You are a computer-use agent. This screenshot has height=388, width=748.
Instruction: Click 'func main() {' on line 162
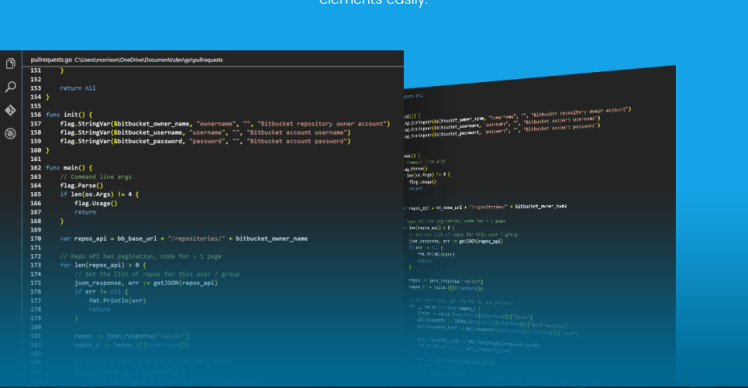pyautogui.click(x=69, y=168)
